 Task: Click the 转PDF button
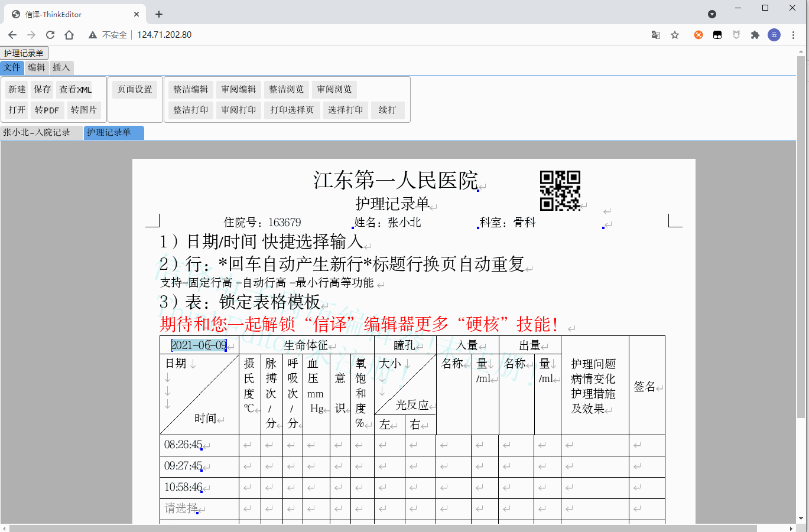pyautogui.click(x=47, y=110)
